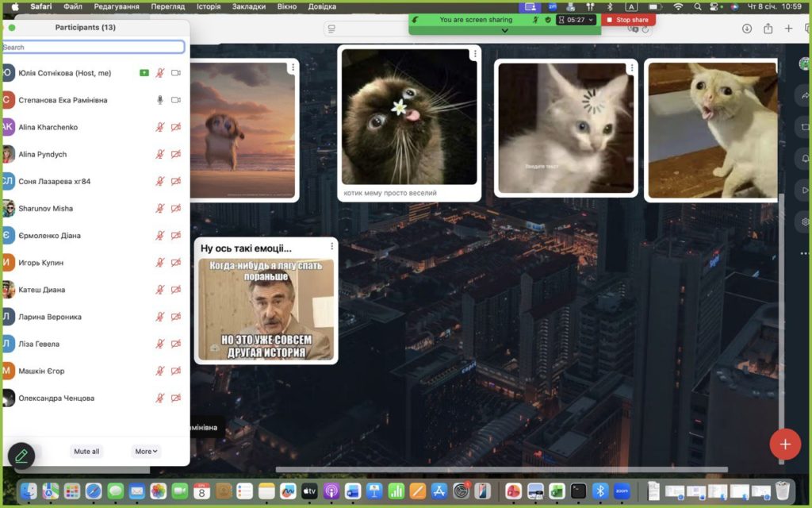This screenshot has width=812, height=508.
Task: Click Zoom icon in the Dock
Action: [622, 491]
